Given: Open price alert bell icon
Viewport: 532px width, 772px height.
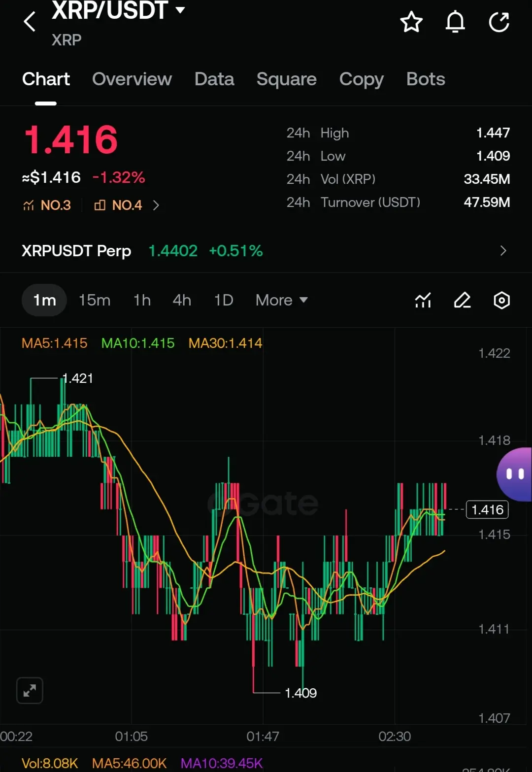Looking at the screenshot, I should tap(455, 22).
